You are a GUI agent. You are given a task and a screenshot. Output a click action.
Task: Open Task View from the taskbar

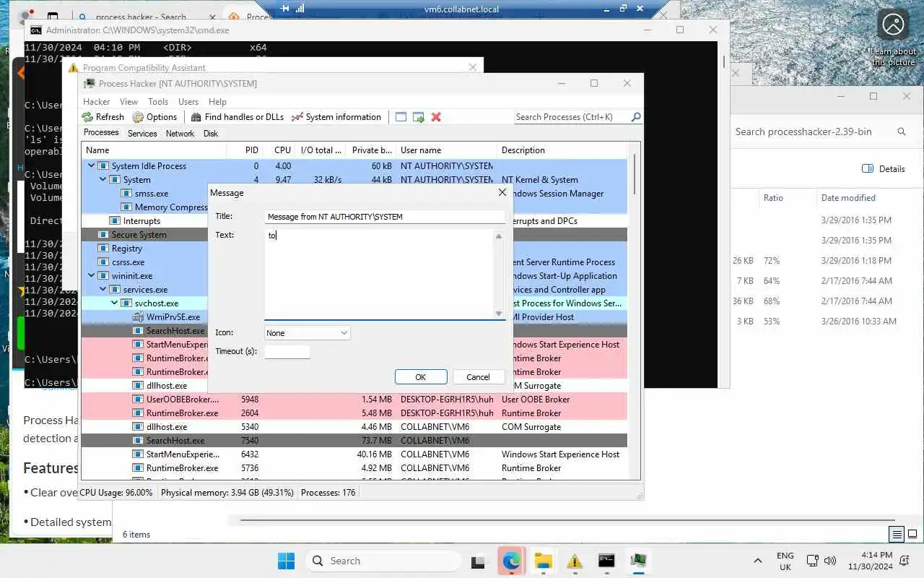coord(478,561)
